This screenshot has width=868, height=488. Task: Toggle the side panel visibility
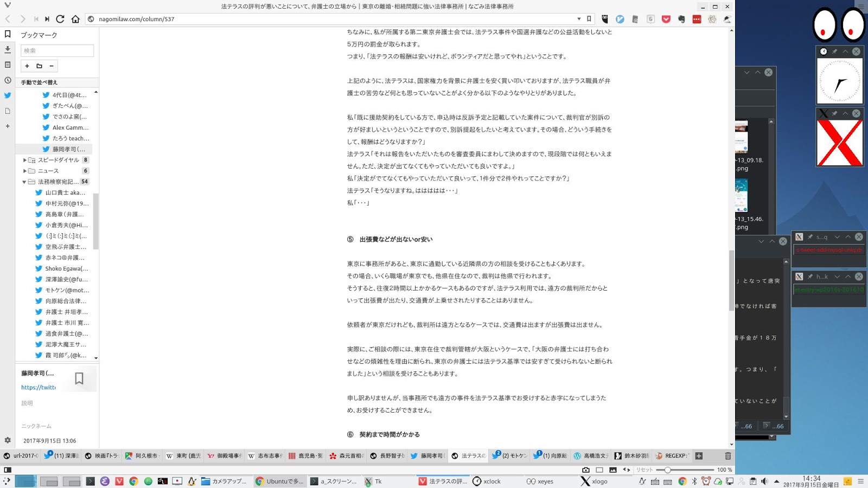coord(8,470)
